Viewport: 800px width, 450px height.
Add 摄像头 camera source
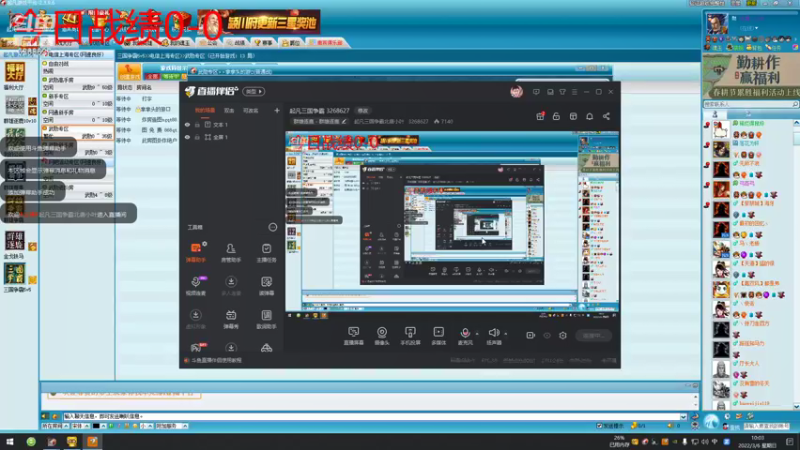[x=382, y=336]
